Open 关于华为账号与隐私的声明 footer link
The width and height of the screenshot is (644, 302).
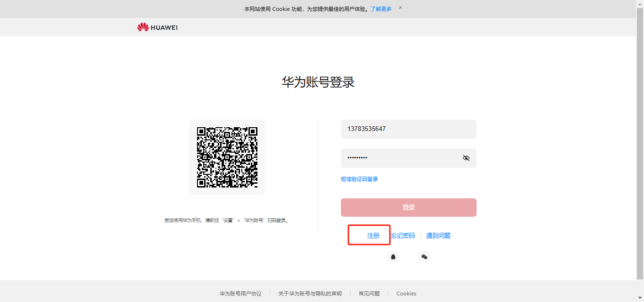310,294
